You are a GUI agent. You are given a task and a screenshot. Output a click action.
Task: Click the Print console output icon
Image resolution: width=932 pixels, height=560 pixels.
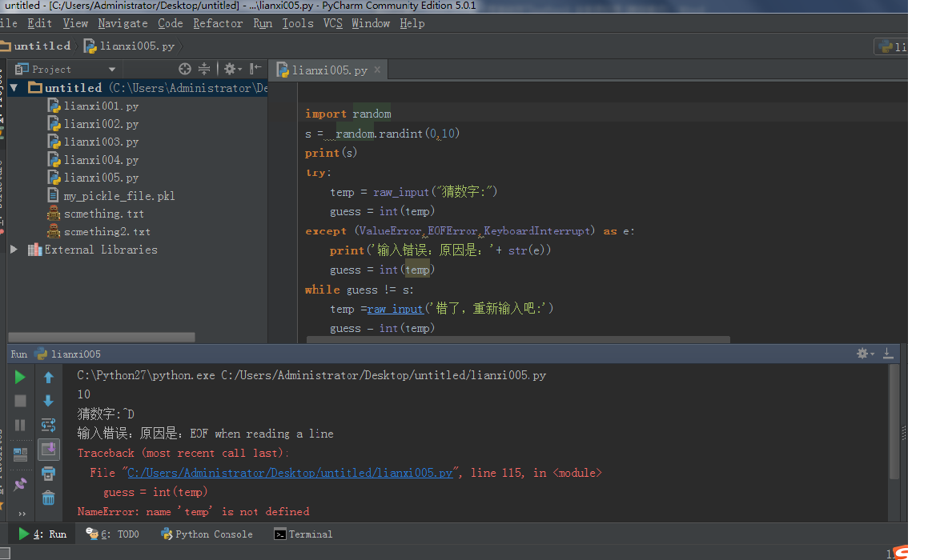(x=49, y=474)
